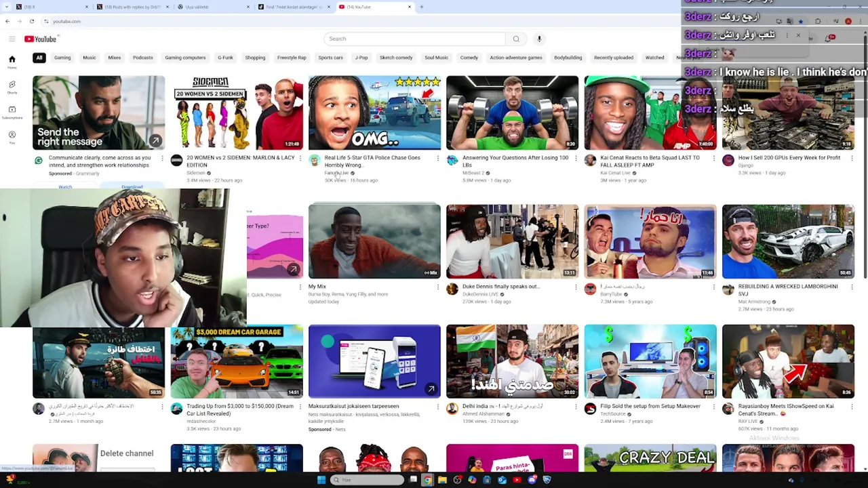
Task: Select the Sketch comedy filter chip
Action: click(x=396, y=58)
